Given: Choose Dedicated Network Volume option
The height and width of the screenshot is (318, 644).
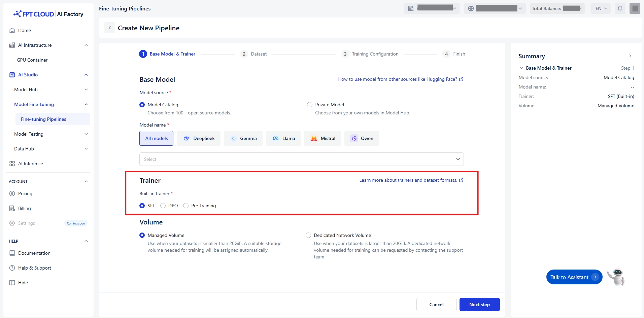Looking at the screenshot, I should (x=308, y=235).
